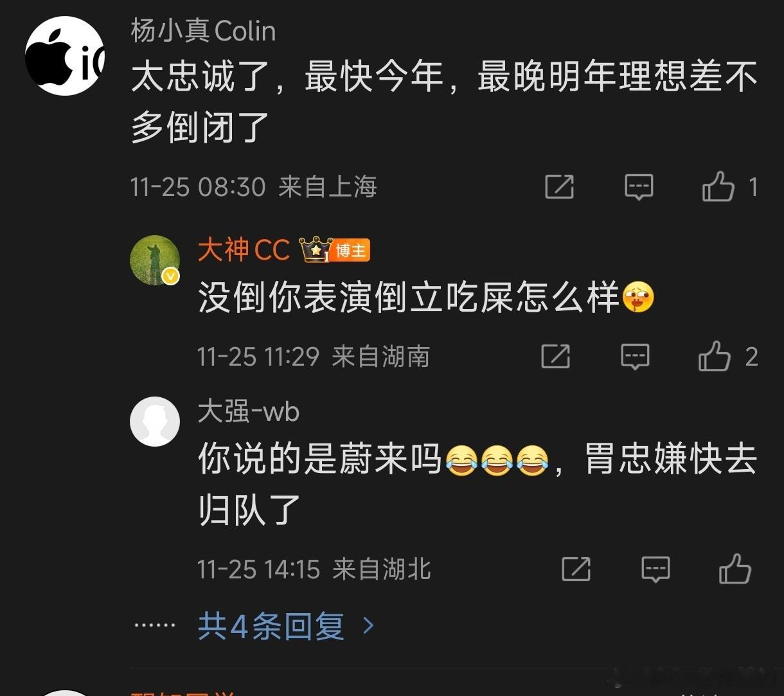Like 杨小真Colin's comment with thumbs-up icon
Screen dimensions: 784x696
(718, 186)
